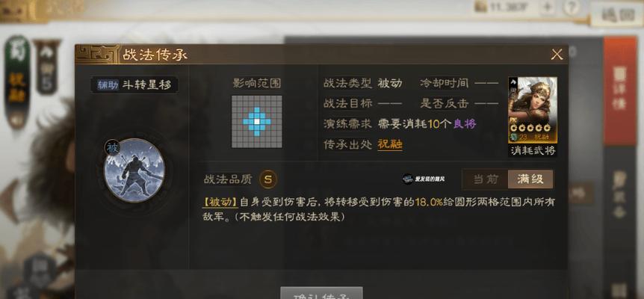This screenshot has width=644, height=299.
Task: Switch to 当前 level view
Action: (486, 179)
